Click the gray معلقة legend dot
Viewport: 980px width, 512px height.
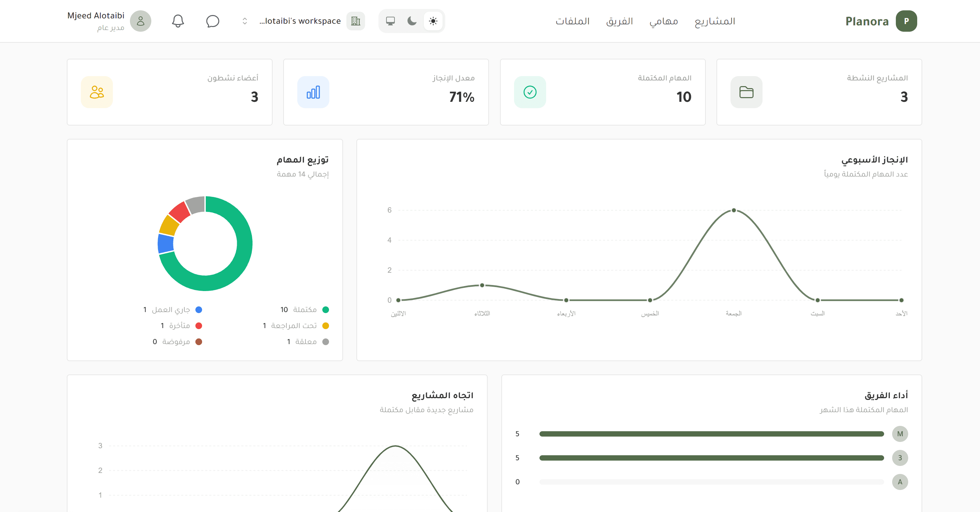(x=326, y=342)
